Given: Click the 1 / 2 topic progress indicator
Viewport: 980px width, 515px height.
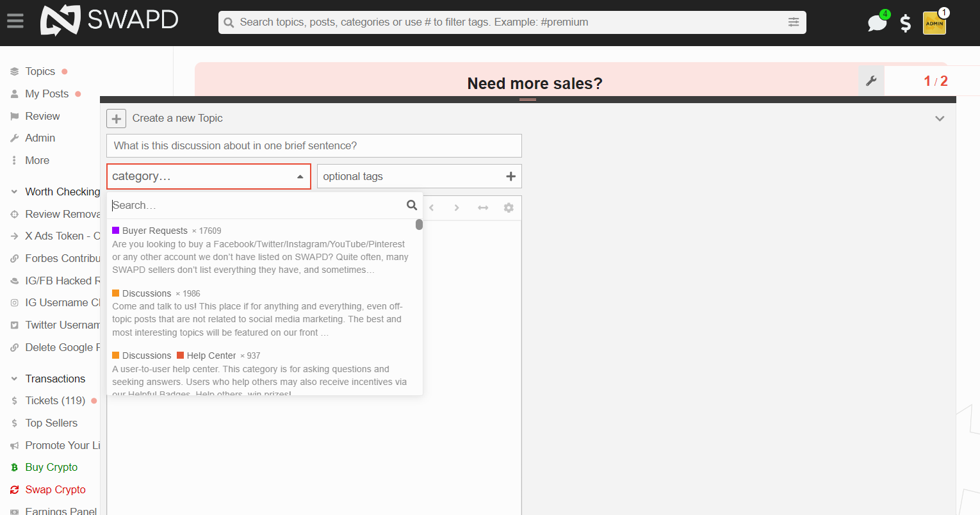Looking at the screenshot, I should (935, 81).
